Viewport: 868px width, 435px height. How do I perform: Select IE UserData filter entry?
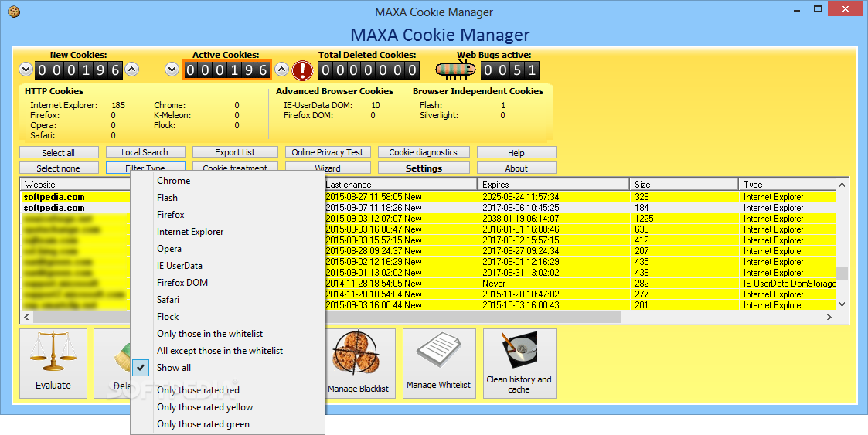coord(227,266)
